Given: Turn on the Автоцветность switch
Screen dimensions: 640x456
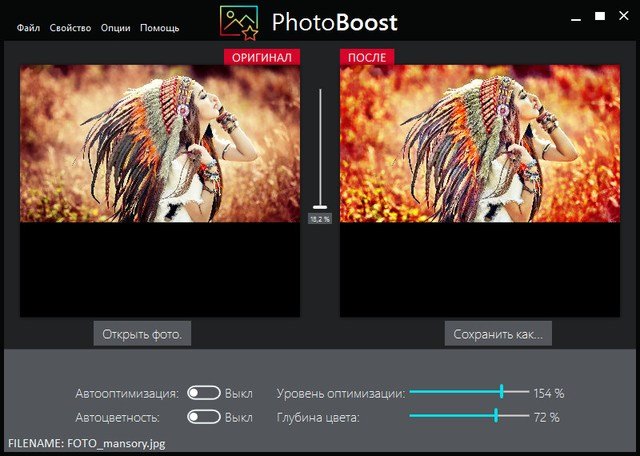Looking at the screenshot, I should pos(204,417).
